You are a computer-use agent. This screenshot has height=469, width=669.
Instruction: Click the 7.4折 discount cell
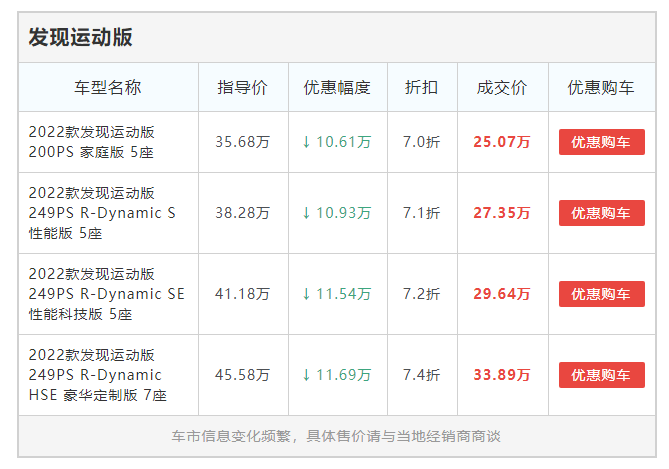pos(422,375)
